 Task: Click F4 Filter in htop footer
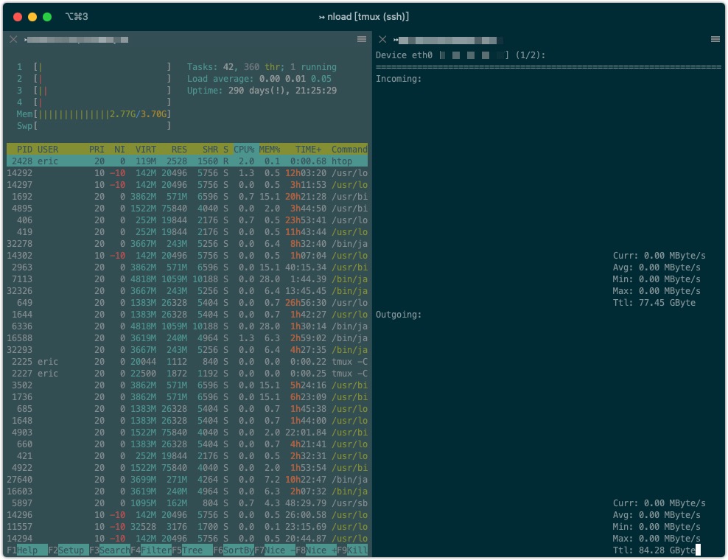[x=151, y=550]
